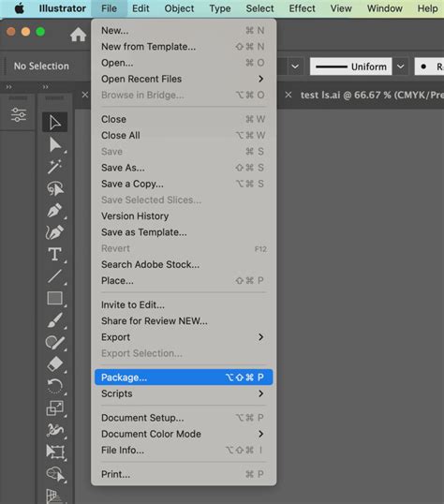
Task: Select the Line Segment tool
Action: point(54,276)
